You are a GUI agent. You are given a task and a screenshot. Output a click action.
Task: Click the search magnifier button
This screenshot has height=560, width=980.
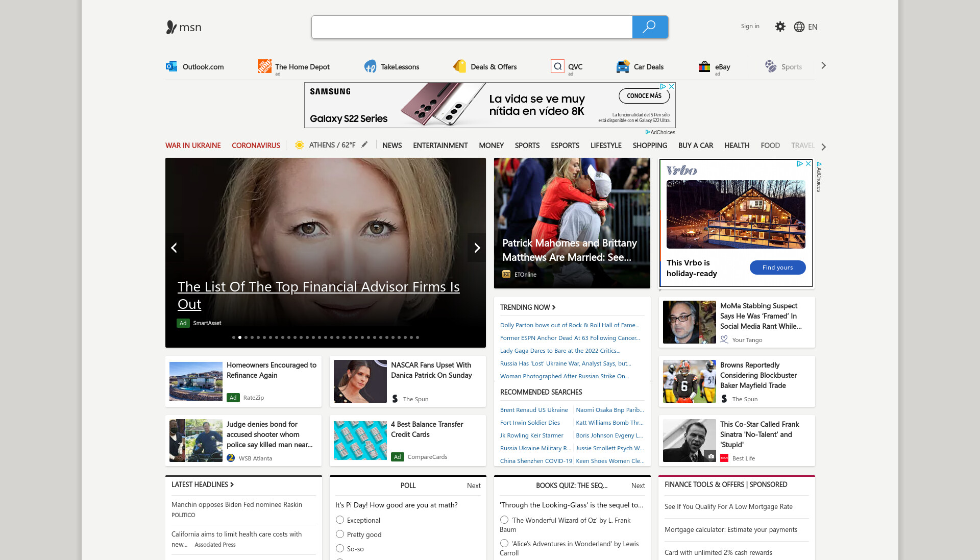click(650, 27)
